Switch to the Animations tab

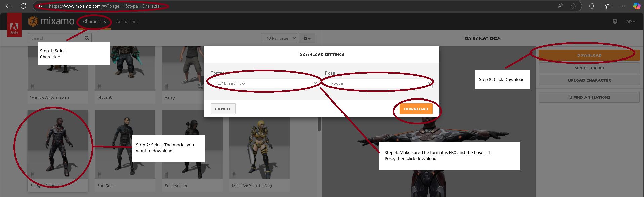coord(127,21)
